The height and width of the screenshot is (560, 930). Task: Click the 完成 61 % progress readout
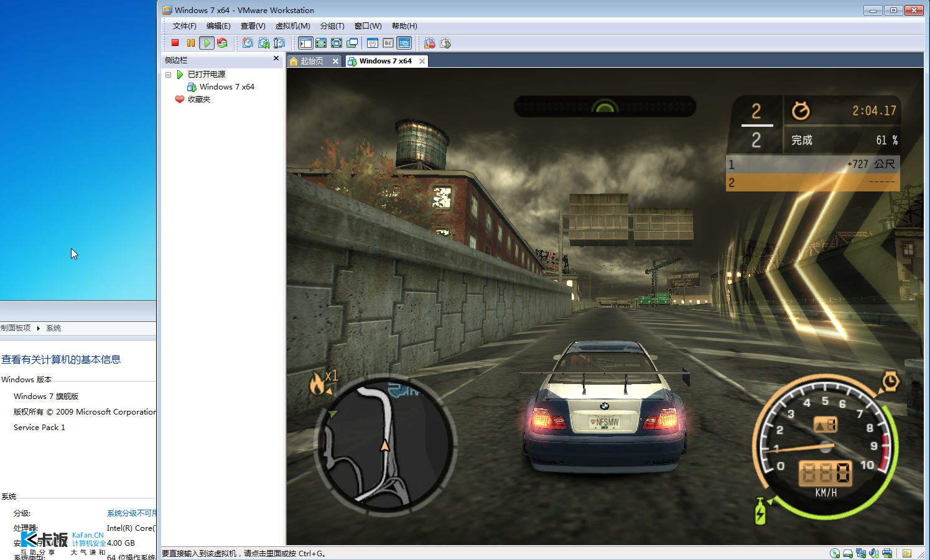click(842, 140)
